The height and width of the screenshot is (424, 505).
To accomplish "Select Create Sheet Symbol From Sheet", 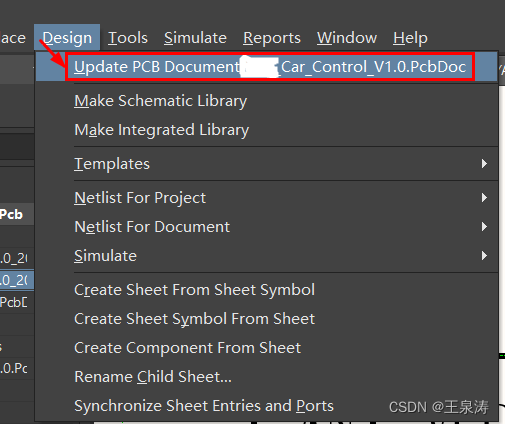I will click(x=194, y=319).
